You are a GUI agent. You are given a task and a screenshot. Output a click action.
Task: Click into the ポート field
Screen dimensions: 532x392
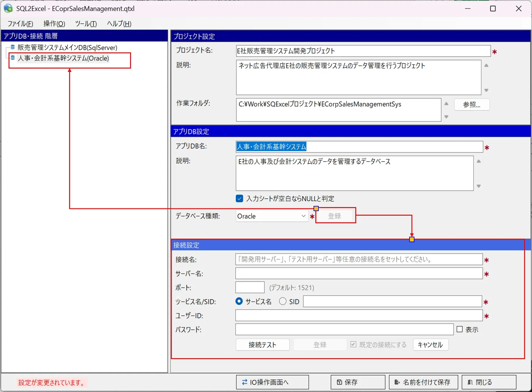pyautogui.click(x=250, y=287)
